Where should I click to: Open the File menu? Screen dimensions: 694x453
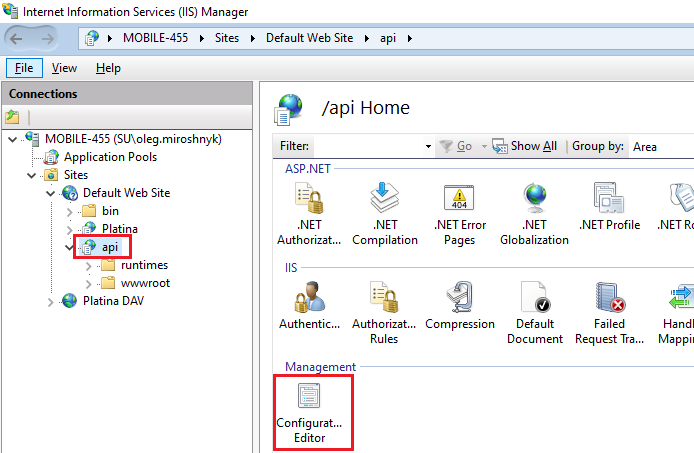pos(24,68)
